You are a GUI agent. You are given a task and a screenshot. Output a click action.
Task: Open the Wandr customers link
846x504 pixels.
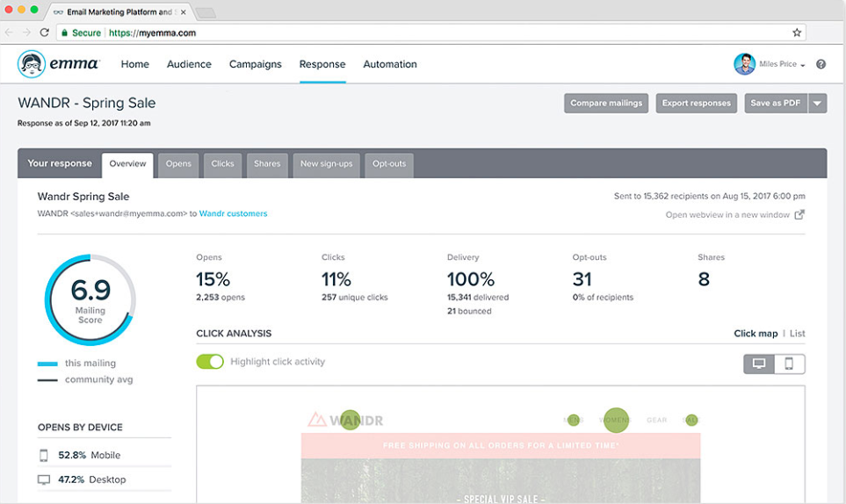(x=233, y=213)
